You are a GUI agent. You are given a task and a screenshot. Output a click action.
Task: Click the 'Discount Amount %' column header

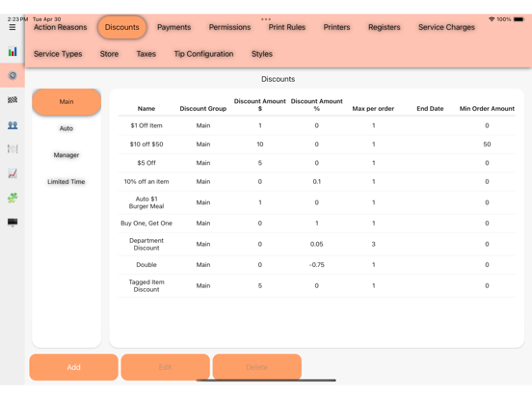tap(316, 105)
